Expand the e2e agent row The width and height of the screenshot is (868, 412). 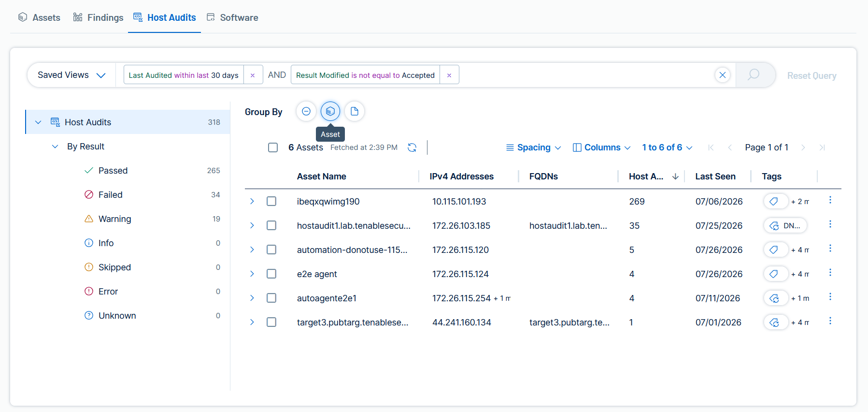[x=252, y=274]
